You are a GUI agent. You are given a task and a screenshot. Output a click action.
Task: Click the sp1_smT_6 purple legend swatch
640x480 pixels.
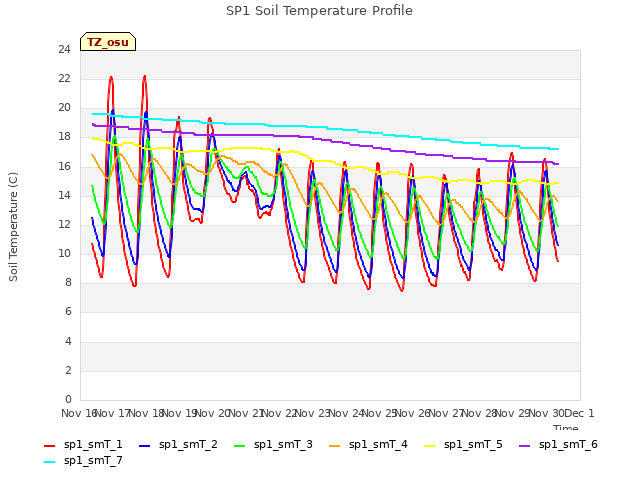tap(524, 446)
